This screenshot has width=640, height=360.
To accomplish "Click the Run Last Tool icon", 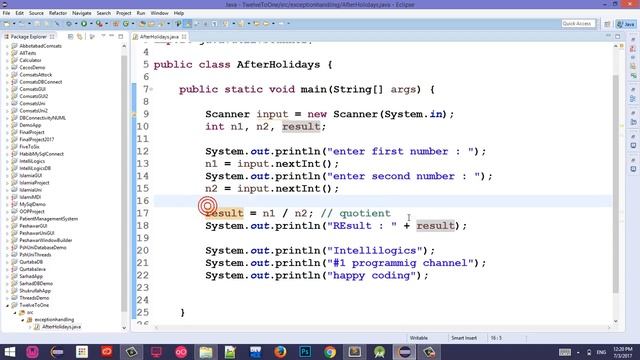I will [99, 24].
